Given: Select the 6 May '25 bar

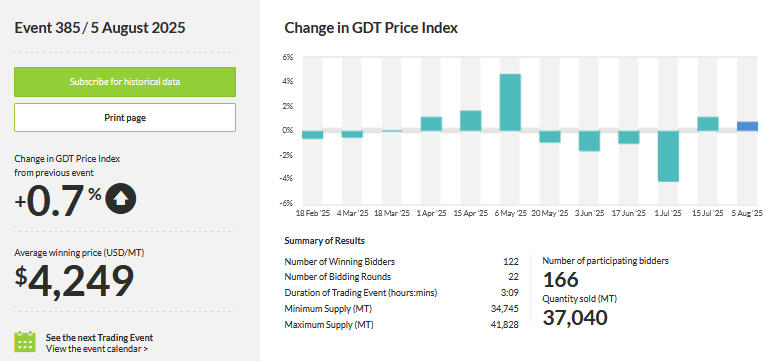Looking at the screenshot, I should pos(510,102).
